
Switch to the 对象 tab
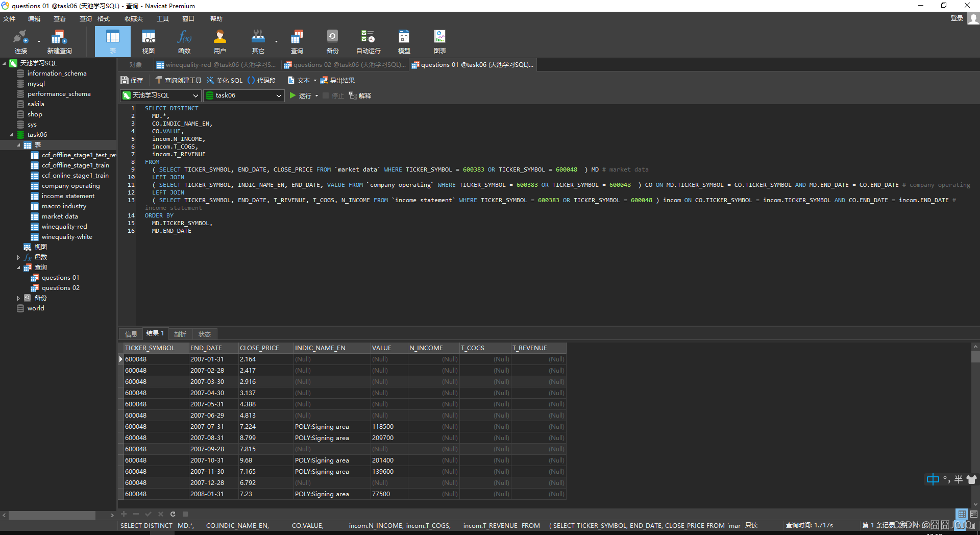[x=135, y=65]
